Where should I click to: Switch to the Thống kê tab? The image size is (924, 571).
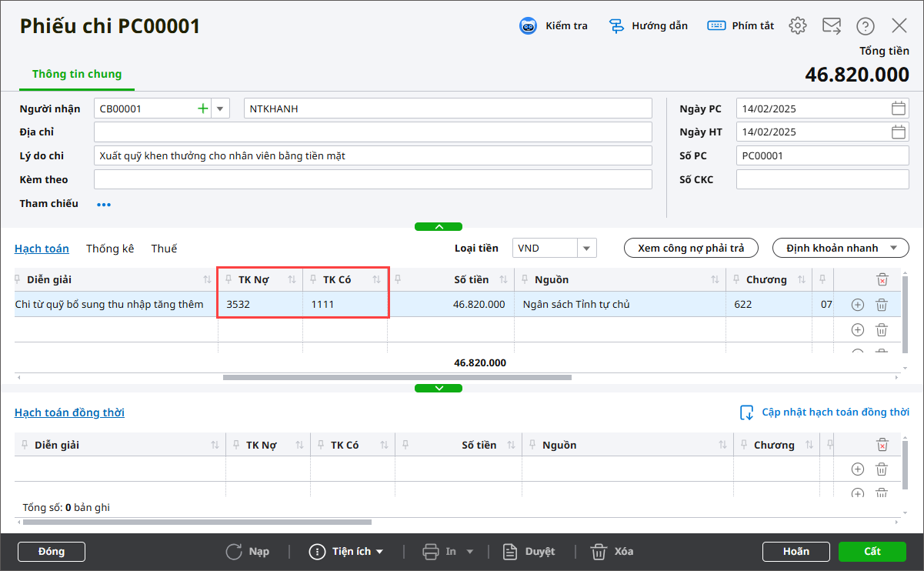tap(110, 249)
